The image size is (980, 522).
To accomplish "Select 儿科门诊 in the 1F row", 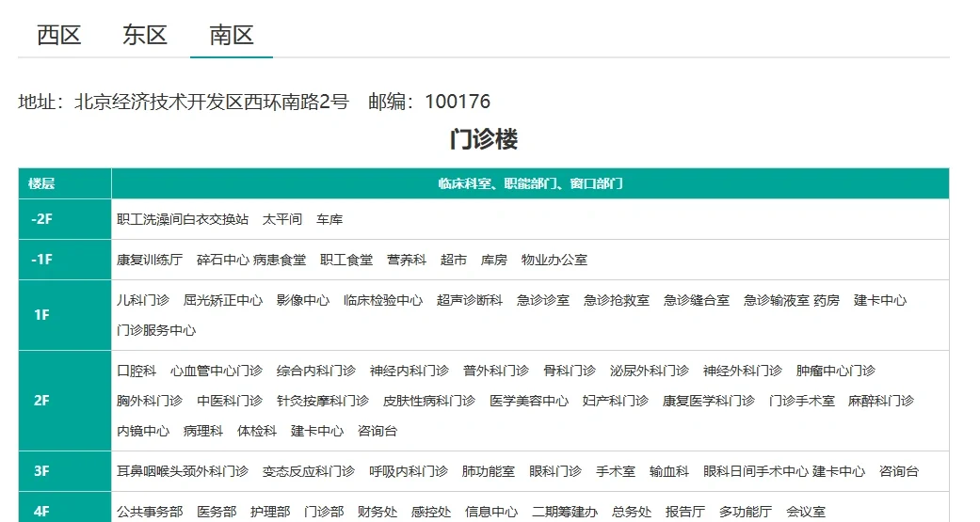I will (143, 301).
